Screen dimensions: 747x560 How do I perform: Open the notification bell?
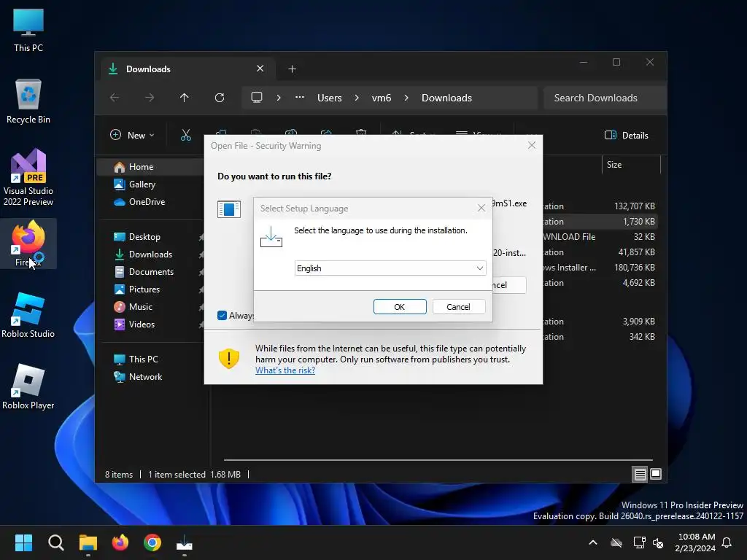tap(727, 542)
